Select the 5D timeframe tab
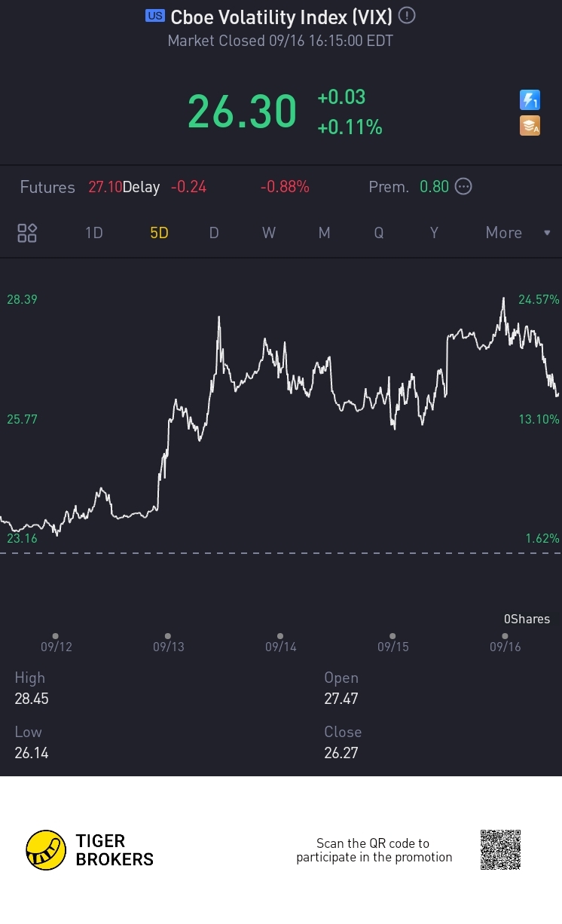 [159, 233]
